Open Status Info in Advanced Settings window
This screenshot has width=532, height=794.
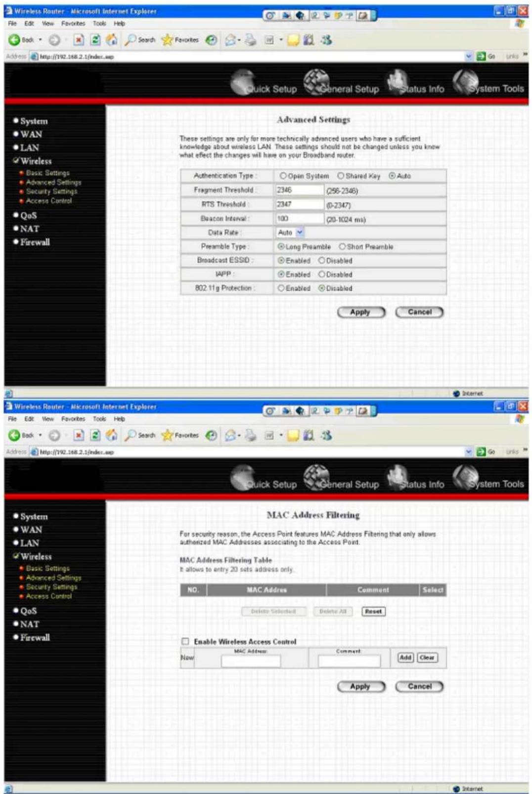[416, 83]
